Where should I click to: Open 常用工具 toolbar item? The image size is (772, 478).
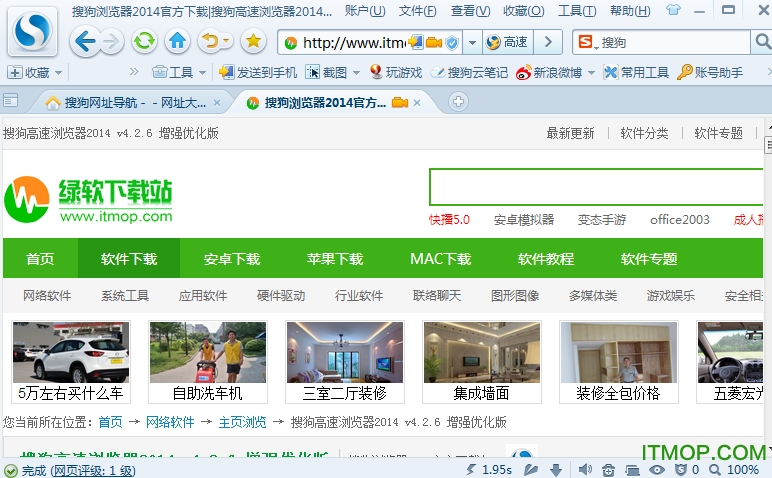click(x=636, y=73)
